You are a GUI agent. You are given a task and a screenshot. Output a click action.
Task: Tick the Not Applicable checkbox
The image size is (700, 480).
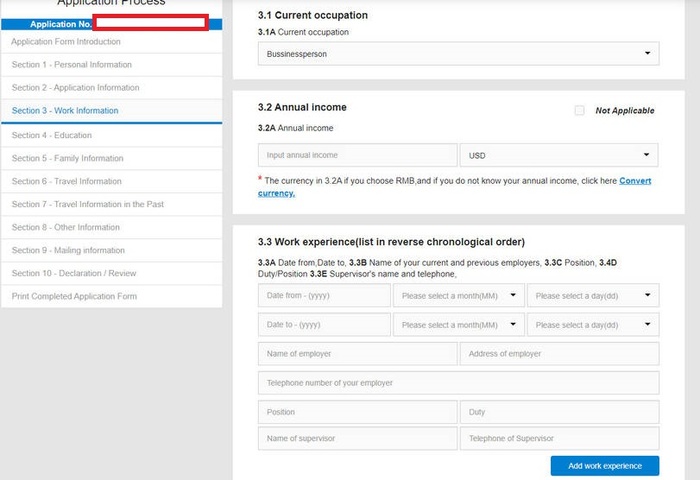point(580,111)
